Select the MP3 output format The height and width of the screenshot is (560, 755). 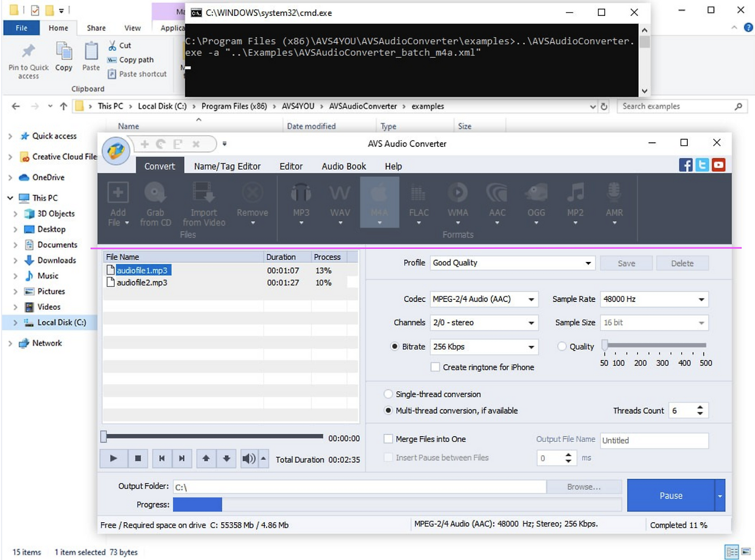tap(301, 202)
